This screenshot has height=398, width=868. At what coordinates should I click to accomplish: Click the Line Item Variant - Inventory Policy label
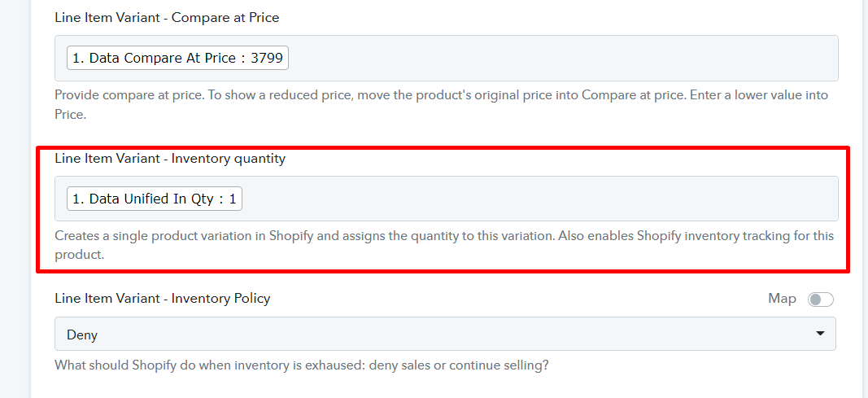point(162,299)
